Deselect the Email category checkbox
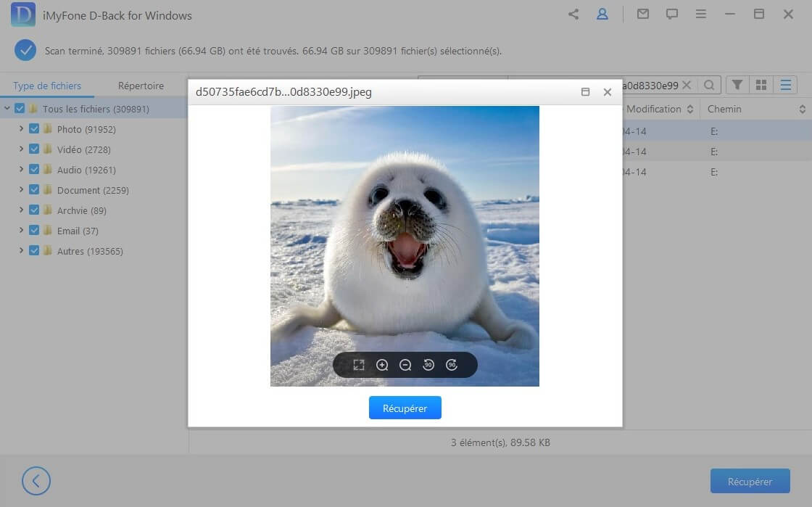This screenshot has width=812, height=507. click(x=34, y=230)
